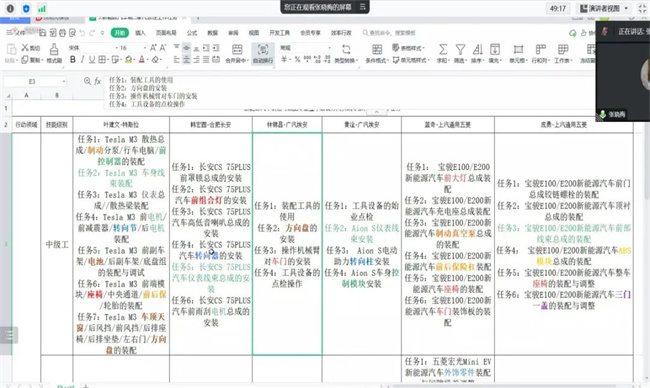Click the exit full screen button at top right
This screenshot has width=650, height=388.
(x=642, y=8)
